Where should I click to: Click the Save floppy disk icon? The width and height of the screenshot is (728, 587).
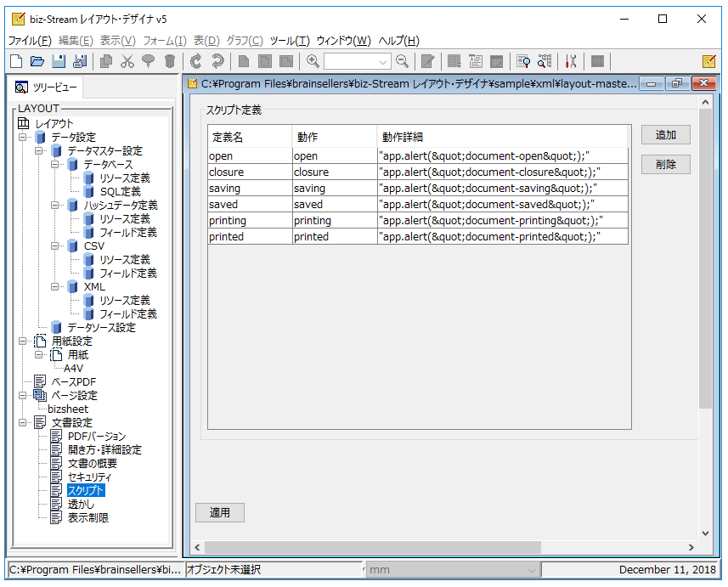pyautogui.click(x=59, y=61)
